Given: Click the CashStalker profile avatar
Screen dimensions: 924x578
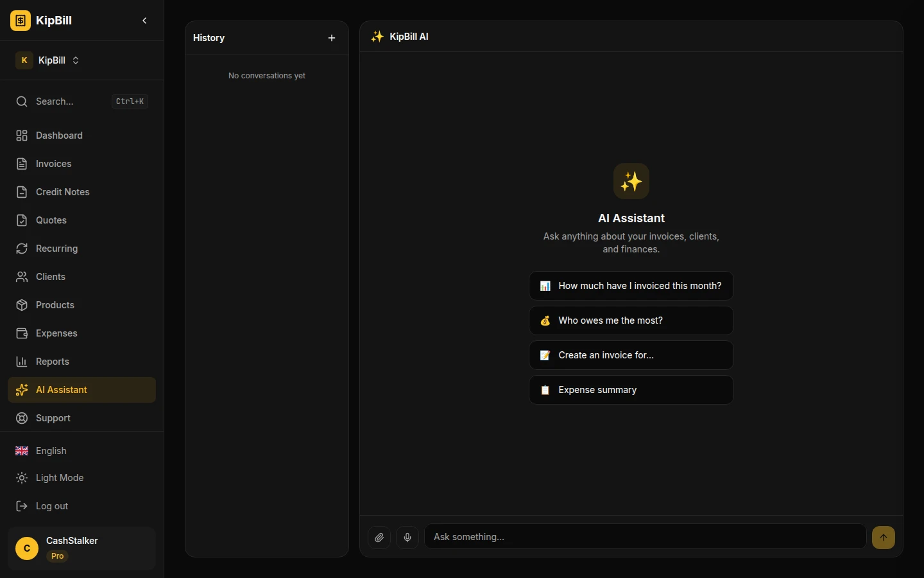Looking at the screenshot, I should click(x=27, y=548).
